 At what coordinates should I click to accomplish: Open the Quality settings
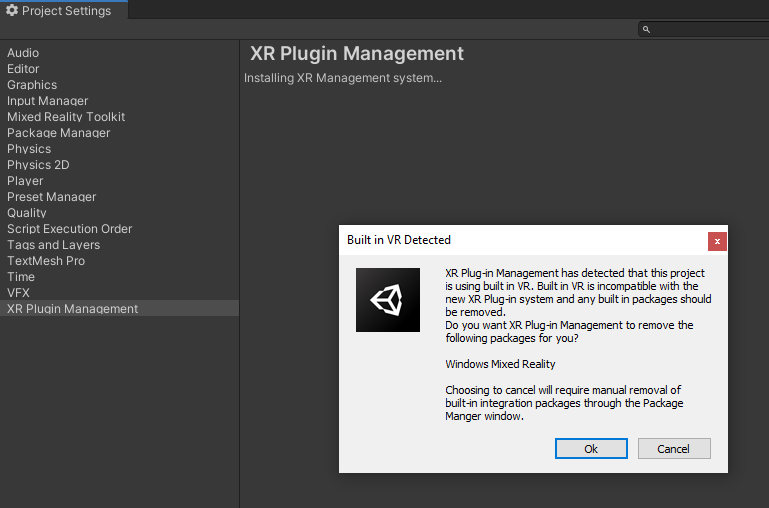point(119,213)
